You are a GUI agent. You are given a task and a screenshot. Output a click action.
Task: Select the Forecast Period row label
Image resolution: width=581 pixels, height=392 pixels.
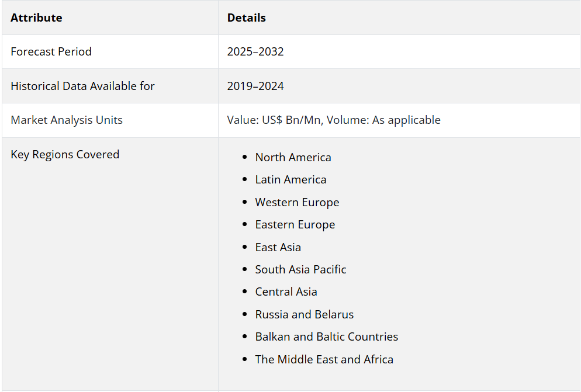coord(51,51)
